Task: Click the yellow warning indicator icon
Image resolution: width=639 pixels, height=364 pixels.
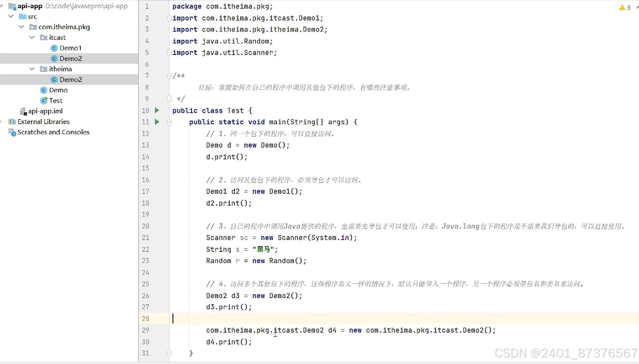Action: [x=622, y=8]
